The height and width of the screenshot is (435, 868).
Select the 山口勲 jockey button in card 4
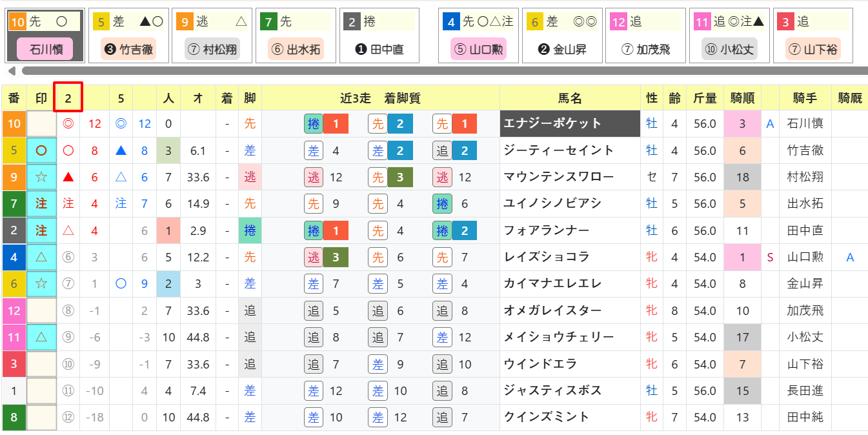(x=479, y=49)
